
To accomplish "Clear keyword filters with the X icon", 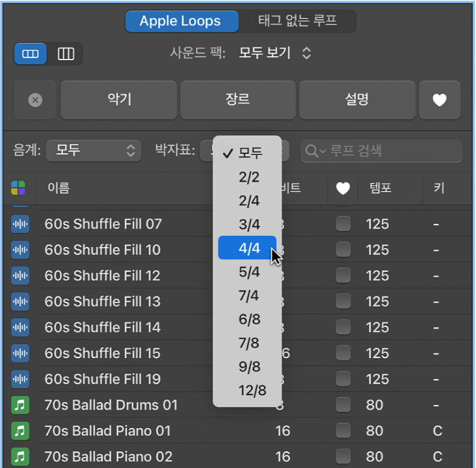I will (35, 100).
